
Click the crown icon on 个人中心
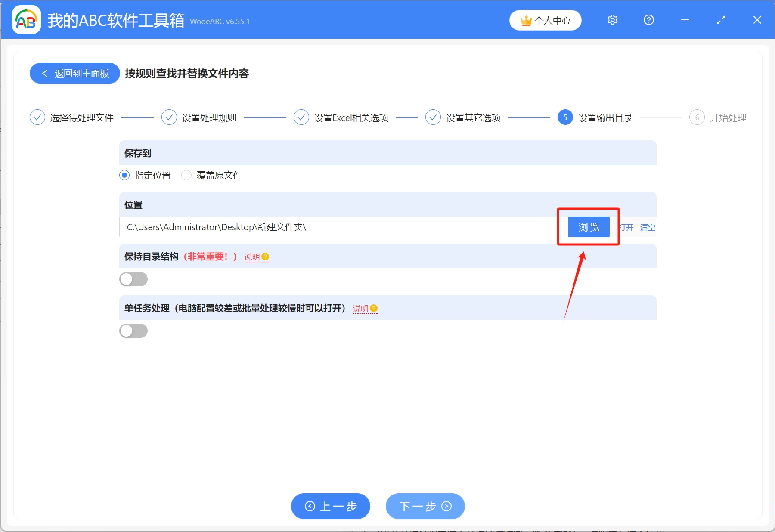[x=526, y=20]
